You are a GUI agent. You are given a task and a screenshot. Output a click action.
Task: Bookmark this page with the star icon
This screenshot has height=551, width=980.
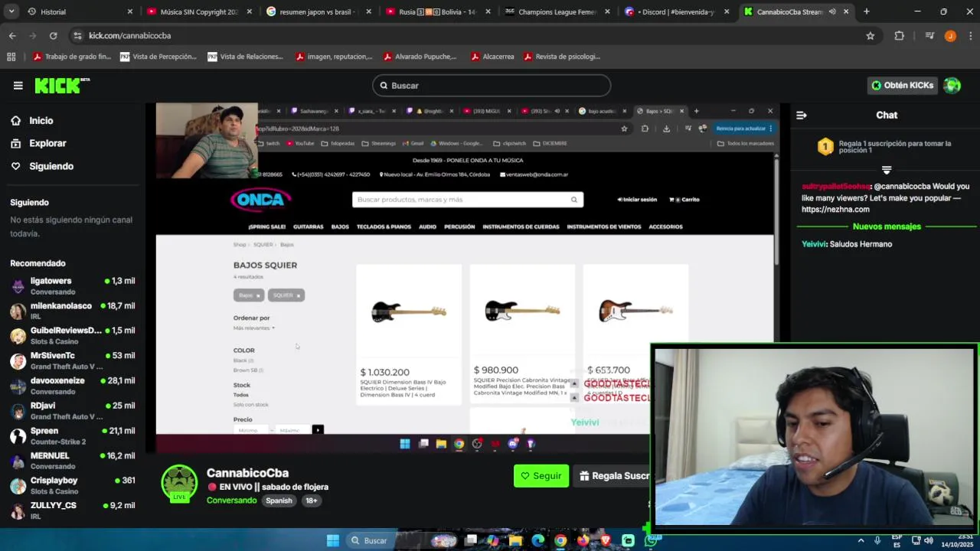[870, 36]
